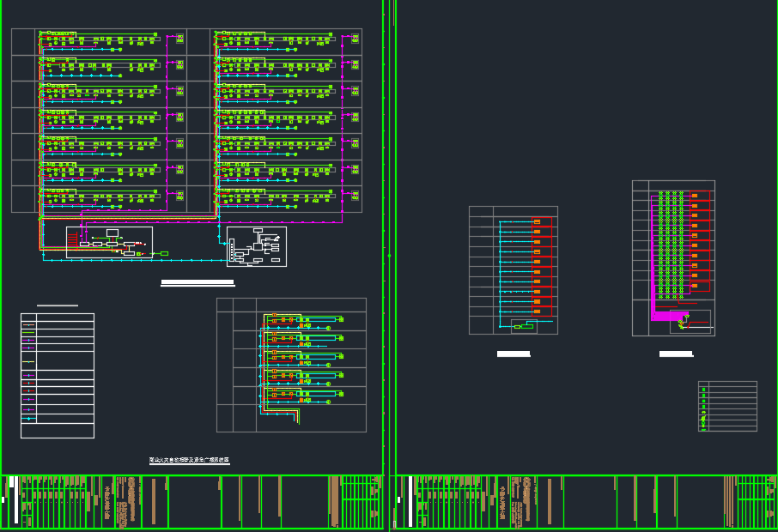Select the right white equipment schematic box

(257, 246)
